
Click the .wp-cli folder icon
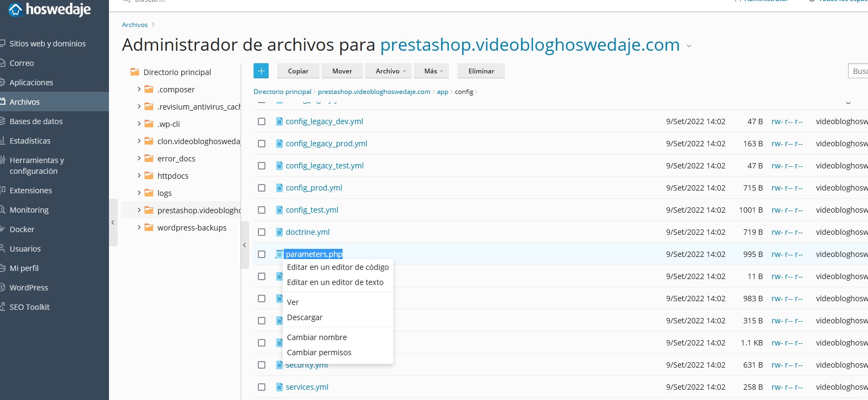click(149, 124)
